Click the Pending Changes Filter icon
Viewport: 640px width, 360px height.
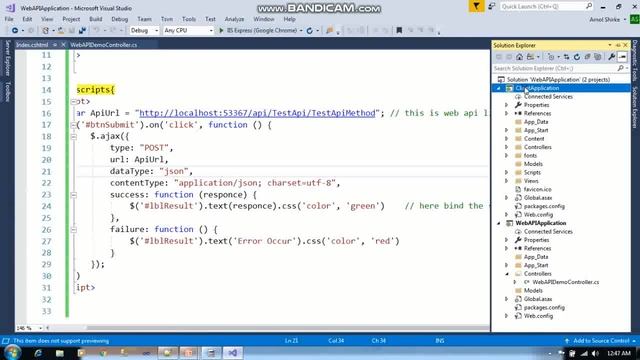[x=551, y=57]
